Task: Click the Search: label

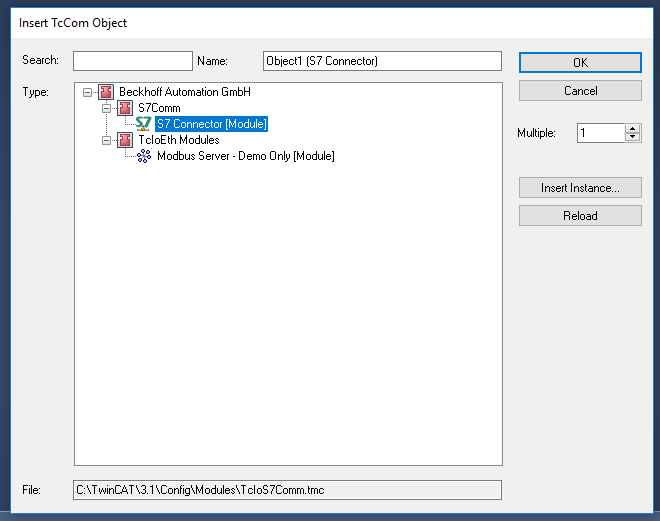Action: point(40,60)
